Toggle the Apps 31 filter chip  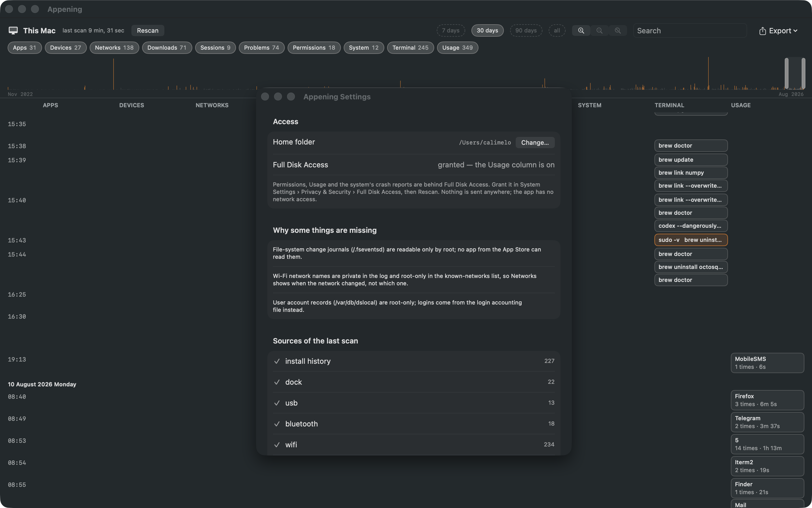[25, 48]
